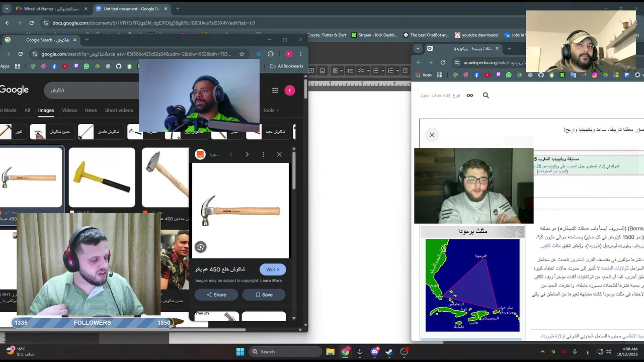Open Steam from taskbar
Image resolution: width=644 pixels, height=362 pixels.
click(x=389, y=351)
